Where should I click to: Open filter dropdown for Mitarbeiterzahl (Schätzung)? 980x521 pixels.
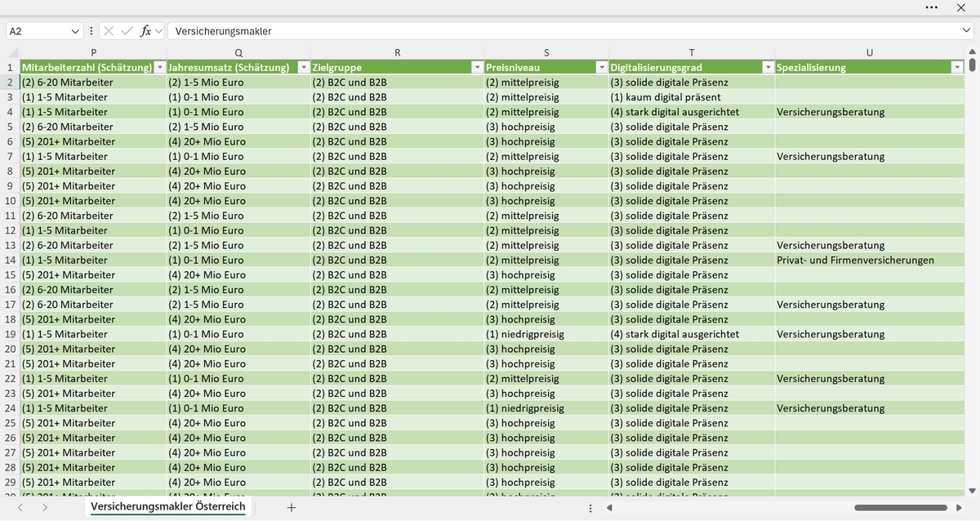[160, 68]
